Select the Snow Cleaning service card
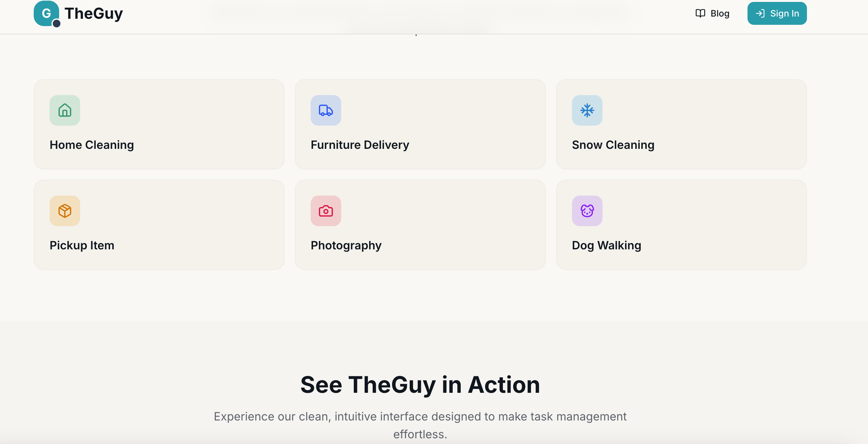This screenshot has width=868, height=444. click(x=681, y=124)
